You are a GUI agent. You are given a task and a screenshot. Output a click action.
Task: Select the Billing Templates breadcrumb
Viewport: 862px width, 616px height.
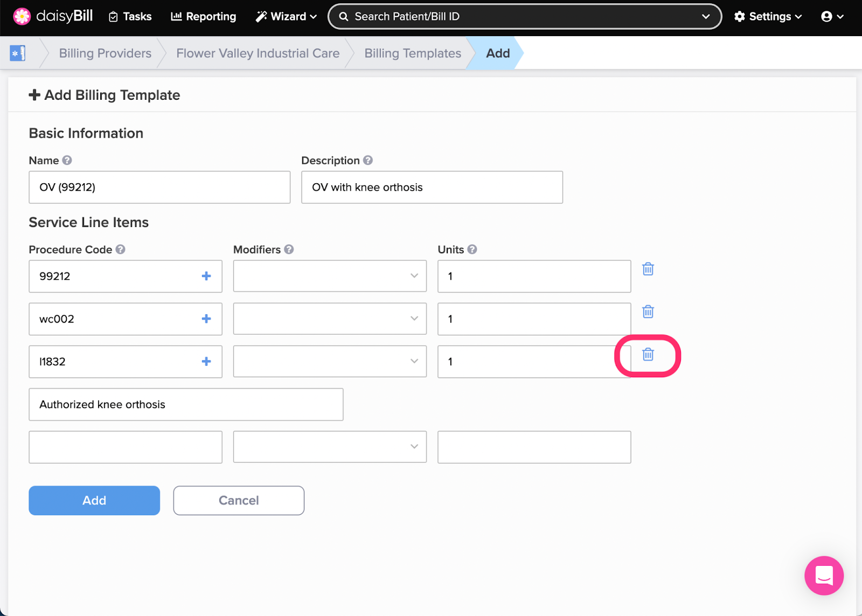pyautogui.click(x=412, y=53)
